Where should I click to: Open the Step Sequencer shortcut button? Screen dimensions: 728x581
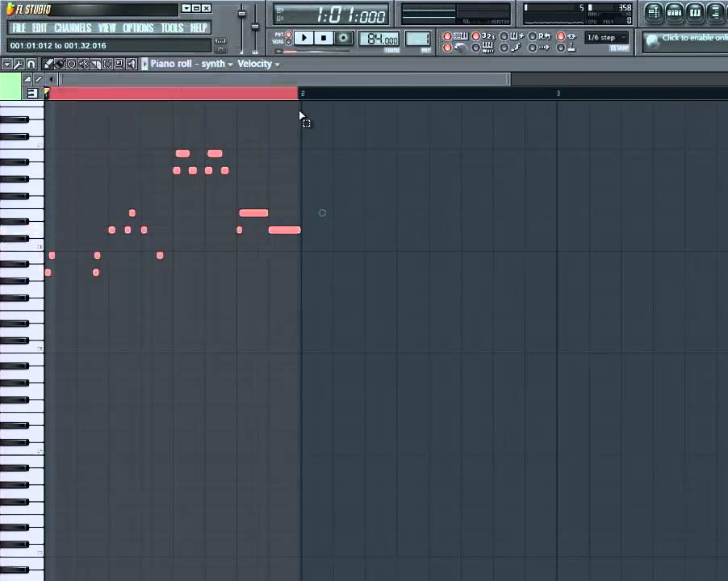click(x=674, y=13)
